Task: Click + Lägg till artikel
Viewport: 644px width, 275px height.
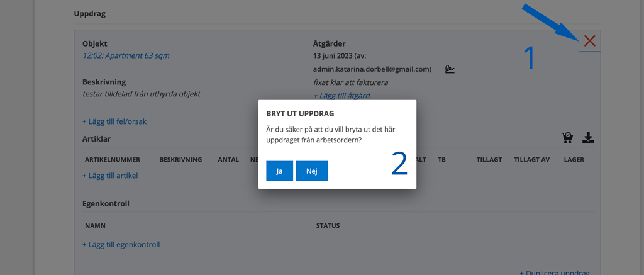Action: coord(110,176)
